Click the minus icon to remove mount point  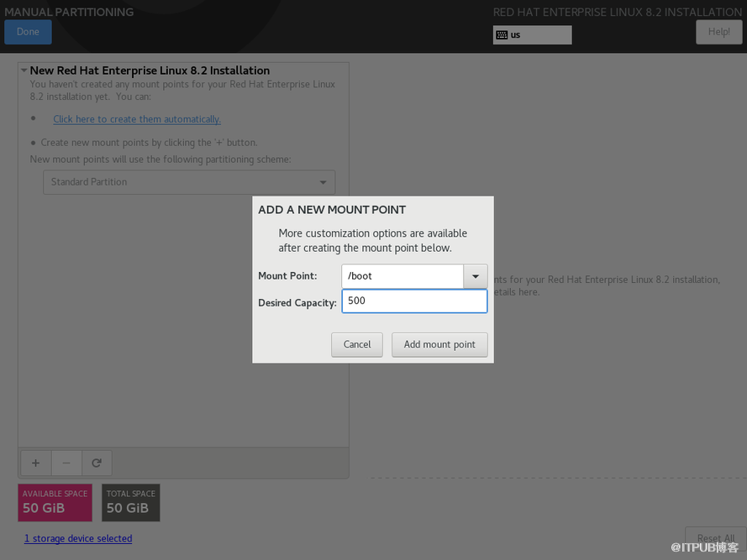click(x=66, y=463)
